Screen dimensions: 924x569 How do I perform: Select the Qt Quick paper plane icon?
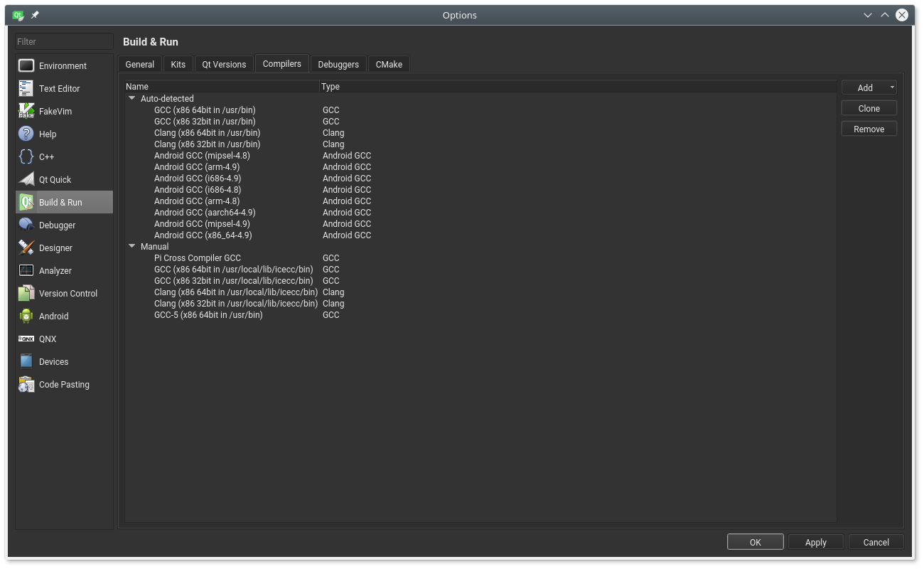[x=26, y=179]
